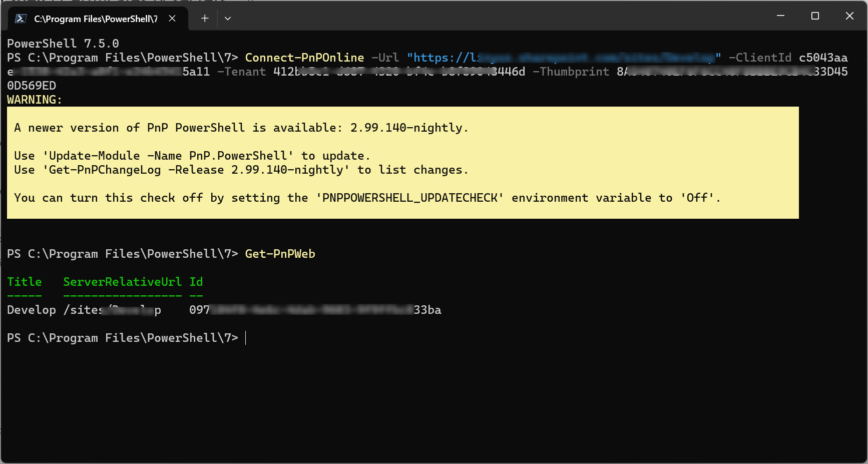Click the Connect-PnPOnline command text
Image resolution: width=868 pixels, height=464 pixels.
304,58
